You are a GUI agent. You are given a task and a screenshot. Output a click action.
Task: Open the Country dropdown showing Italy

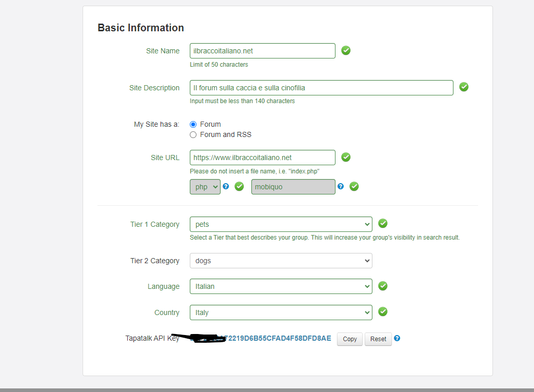281,312
